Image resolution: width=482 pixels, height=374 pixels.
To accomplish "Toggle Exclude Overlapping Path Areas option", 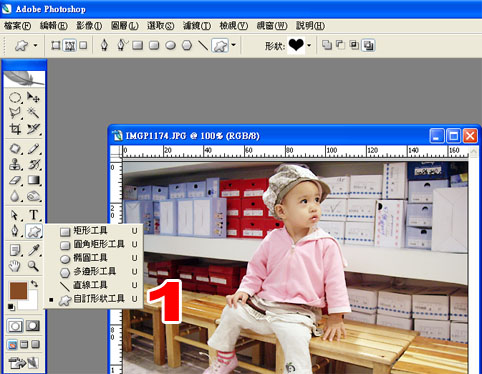I will pos(368,45).
